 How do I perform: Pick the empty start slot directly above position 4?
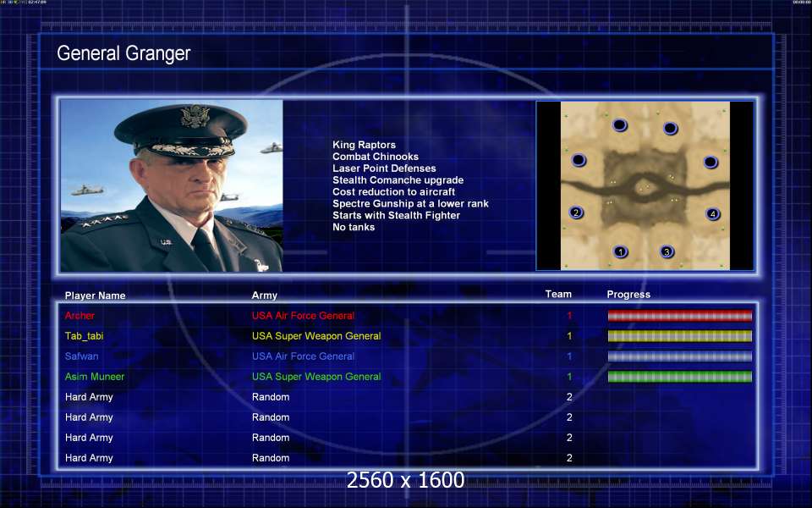710,163
